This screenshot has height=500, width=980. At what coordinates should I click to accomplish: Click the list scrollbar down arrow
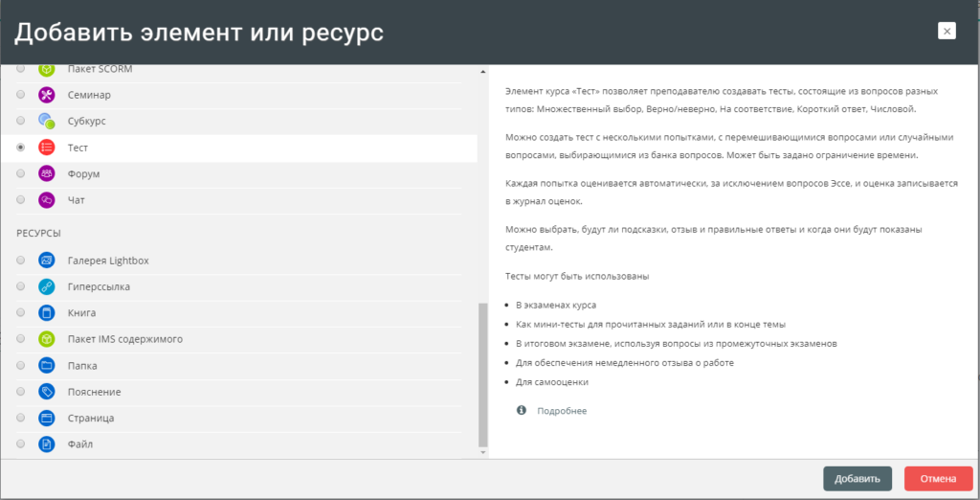point(482,451)
